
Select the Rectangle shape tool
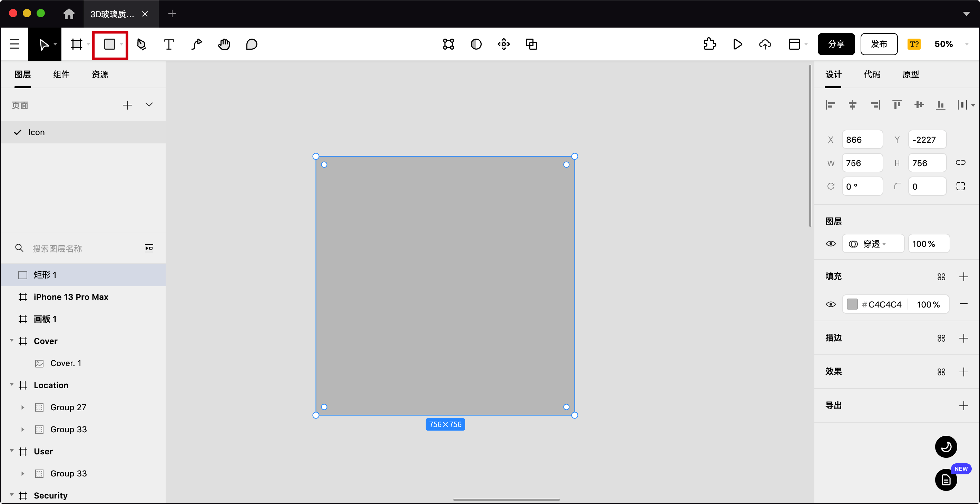110,44
